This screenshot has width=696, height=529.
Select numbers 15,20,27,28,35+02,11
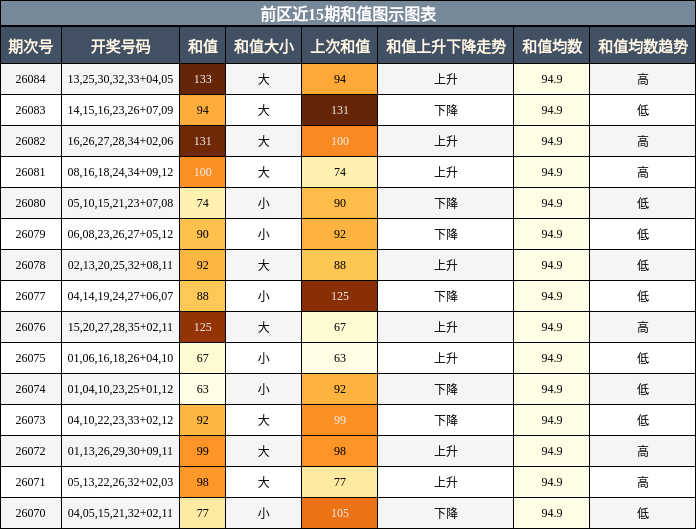tap(120, 327)
